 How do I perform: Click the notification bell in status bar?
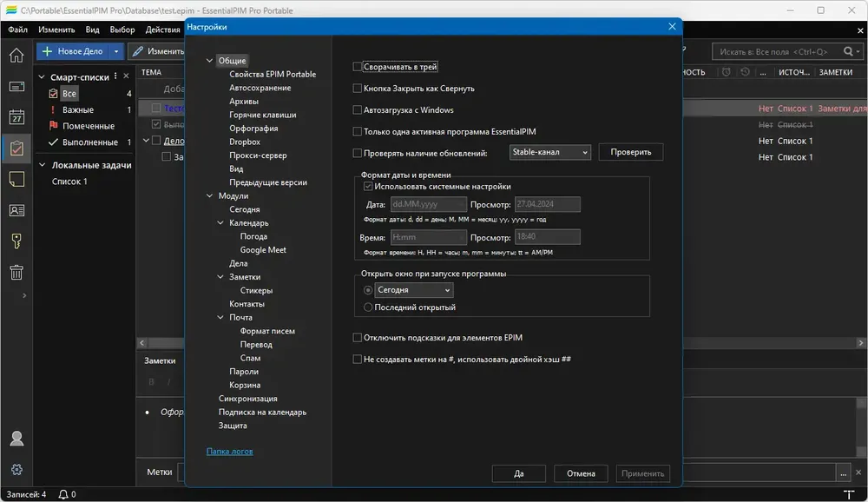pos(63,494)
